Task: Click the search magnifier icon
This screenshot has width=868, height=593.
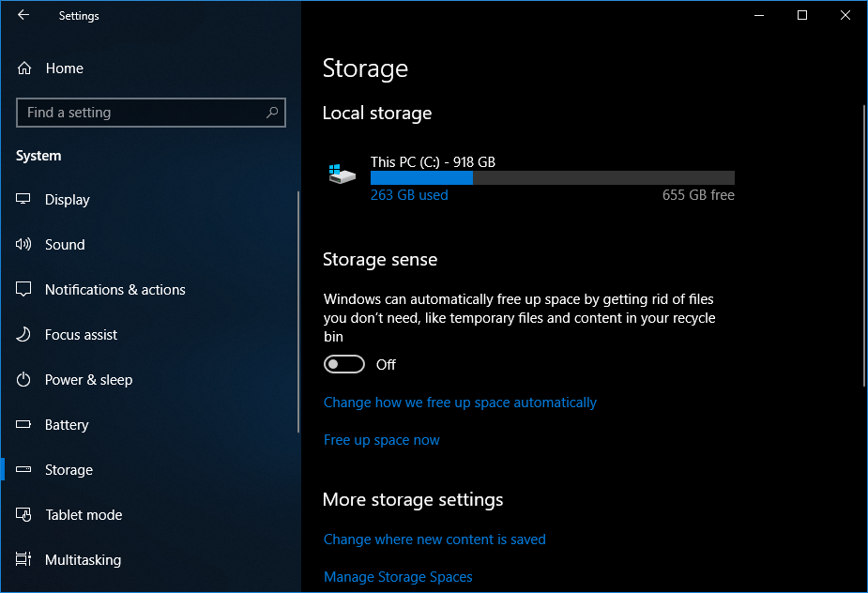Action: coord(272,113)
